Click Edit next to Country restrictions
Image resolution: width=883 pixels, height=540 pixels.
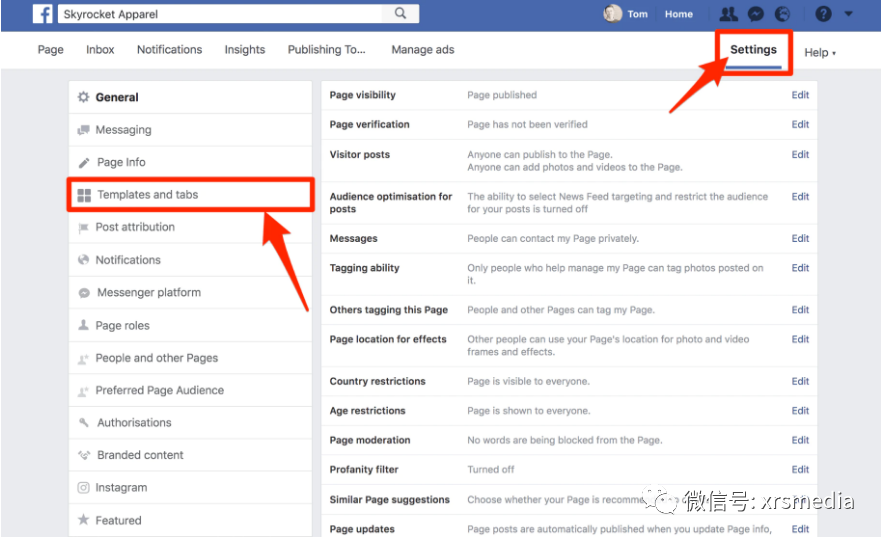(800, 382)
